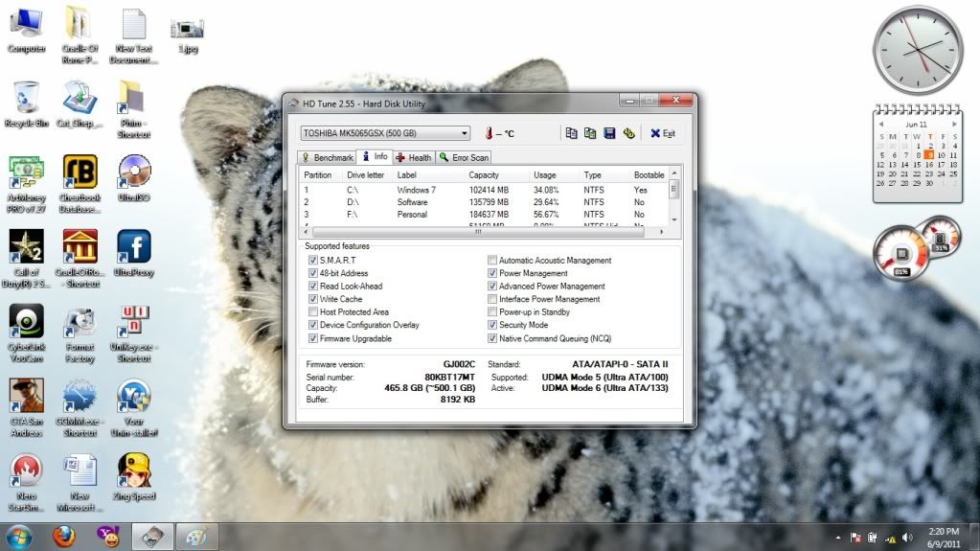
Task: Click the copy screenshot toolbar icon
Action: [590, 133]
